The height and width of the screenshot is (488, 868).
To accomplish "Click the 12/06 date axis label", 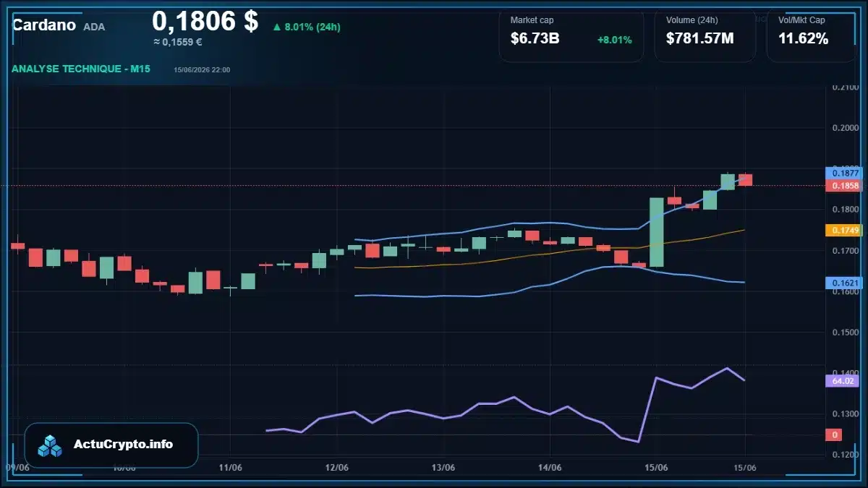I will click(336, 467).
